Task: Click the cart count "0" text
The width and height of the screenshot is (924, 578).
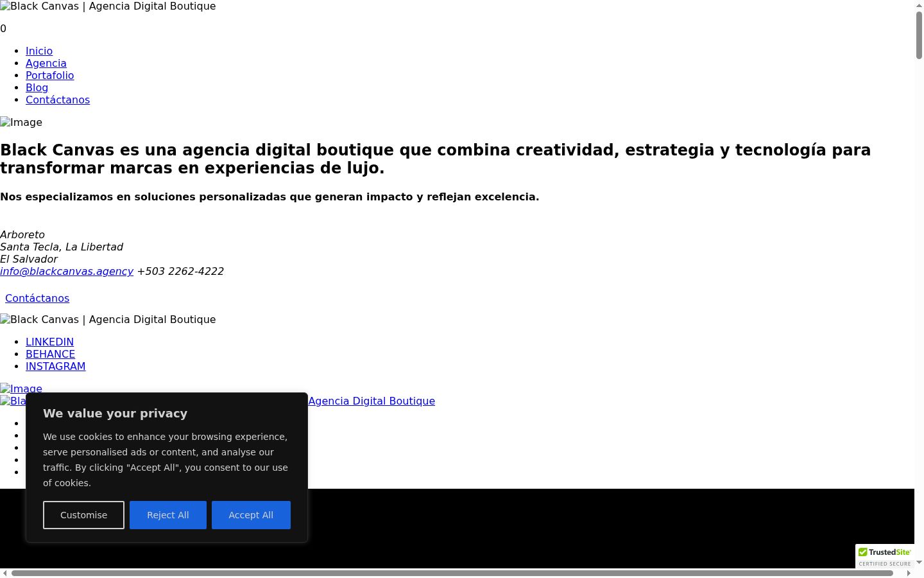Action: click(3, 28)
